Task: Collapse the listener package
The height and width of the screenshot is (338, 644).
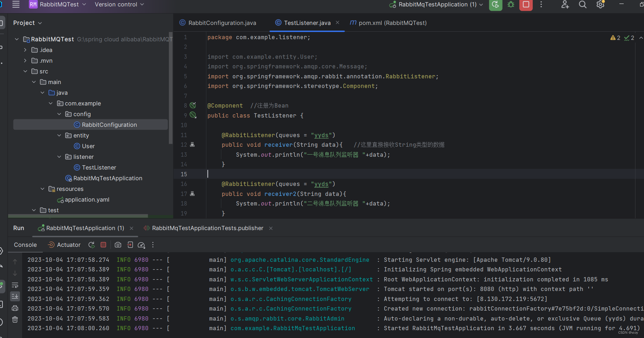Action: (x=59, y=157)
